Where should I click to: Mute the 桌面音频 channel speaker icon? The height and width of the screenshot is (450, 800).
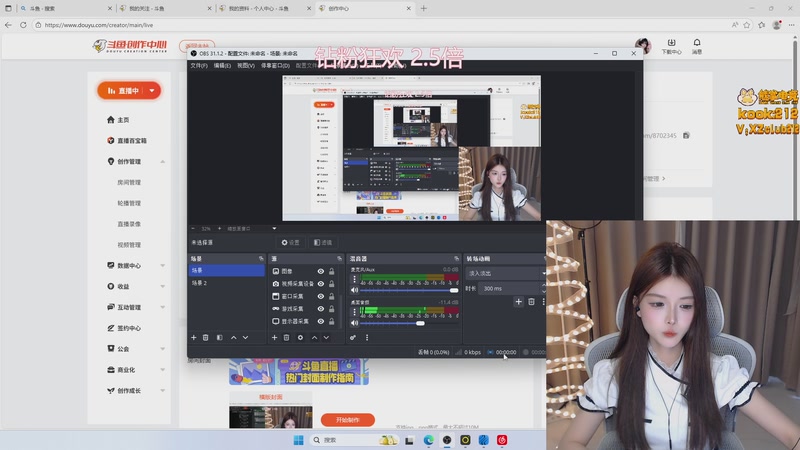(355, 323)
